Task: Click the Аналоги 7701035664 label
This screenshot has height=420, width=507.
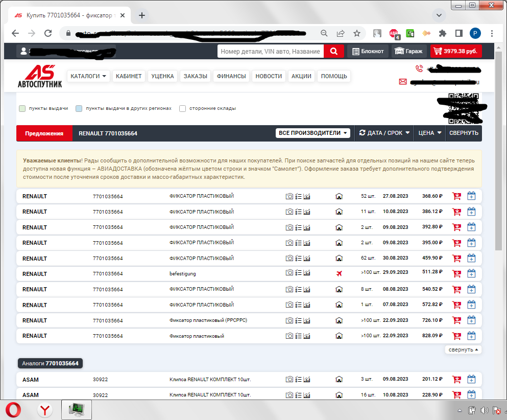Action: (51, 363)
